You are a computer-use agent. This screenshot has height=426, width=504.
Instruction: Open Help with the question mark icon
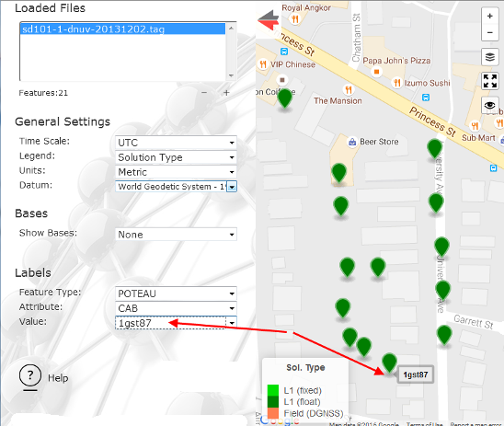30,375
